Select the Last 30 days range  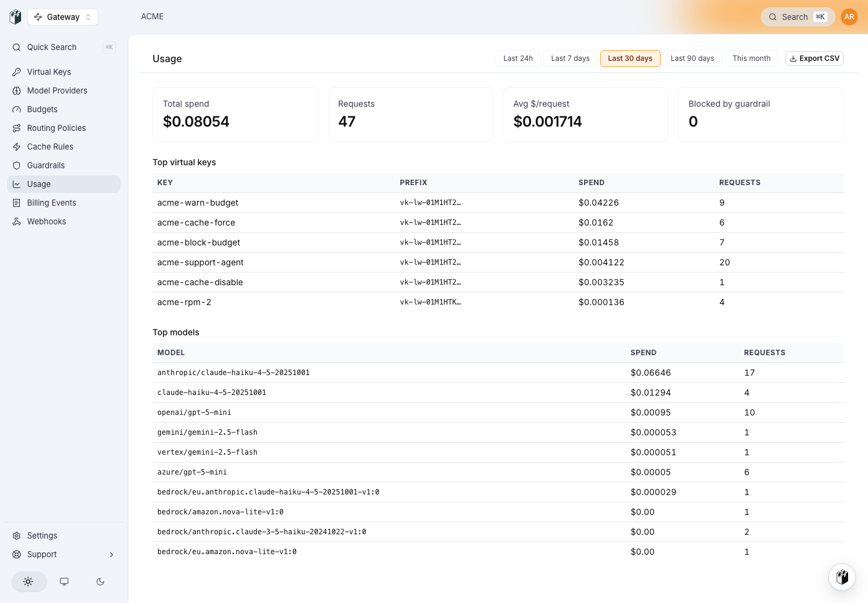point(630,58)
